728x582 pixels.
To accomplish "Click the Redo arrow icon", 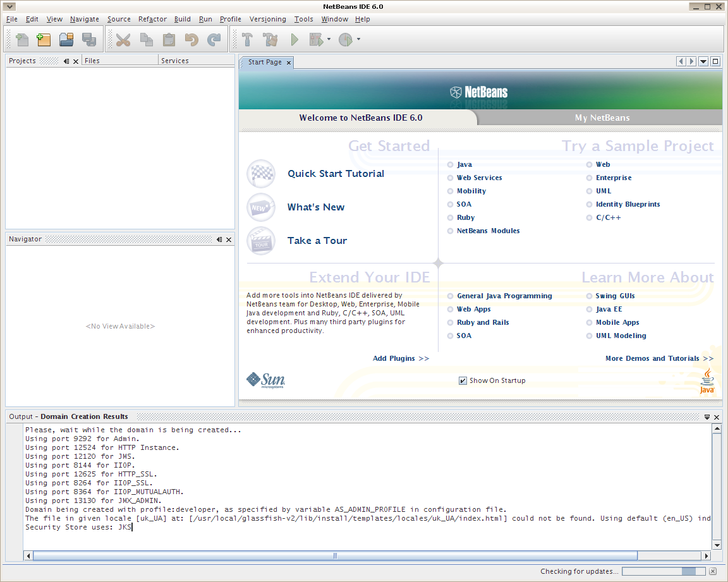I will tap(214, 39).
